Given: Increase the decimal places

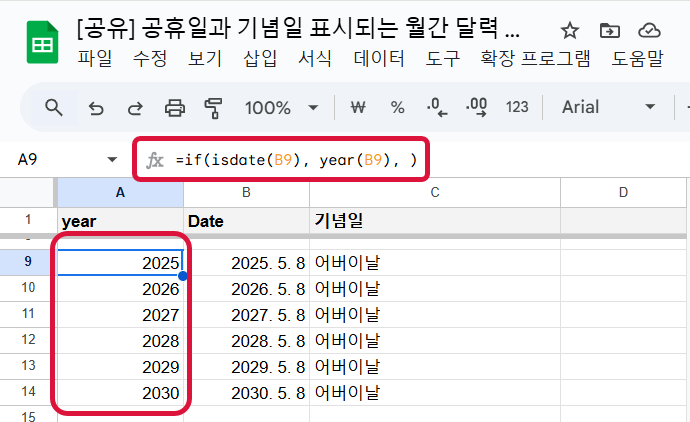Looking at the screenshot, I should (x=476, y=107).
